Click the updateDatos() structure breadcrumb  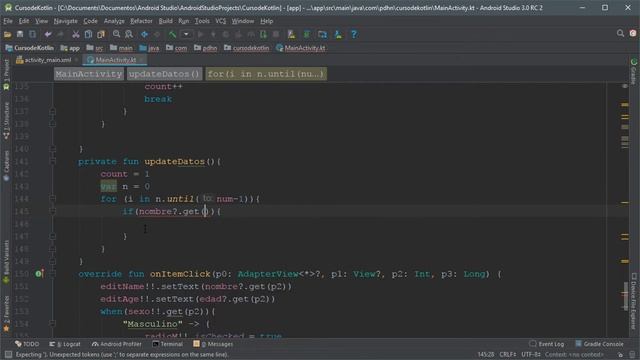click(x=164, y=74)
